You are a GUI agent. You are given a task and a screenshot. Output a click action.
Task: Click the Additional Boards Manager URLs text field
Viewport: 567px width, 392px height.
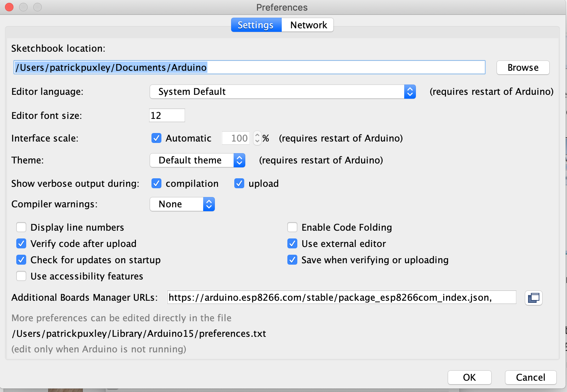(x=341, y=298)
